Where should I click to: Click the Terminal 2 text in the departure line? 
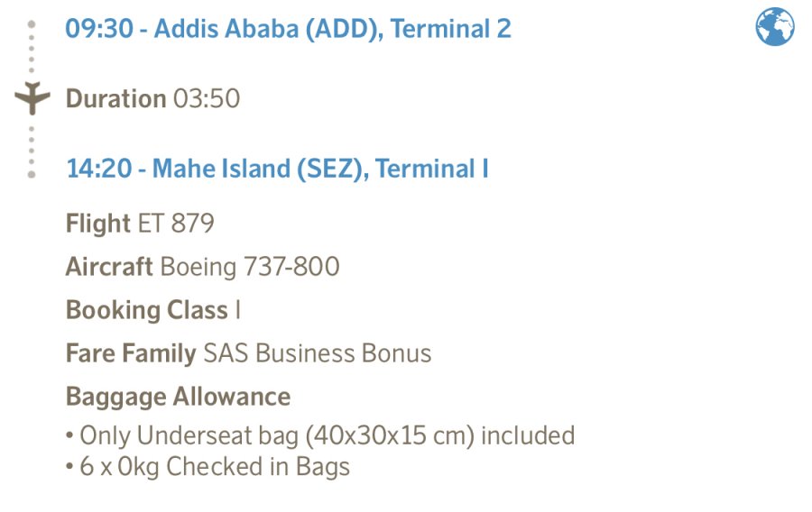[x=451, y=29]
